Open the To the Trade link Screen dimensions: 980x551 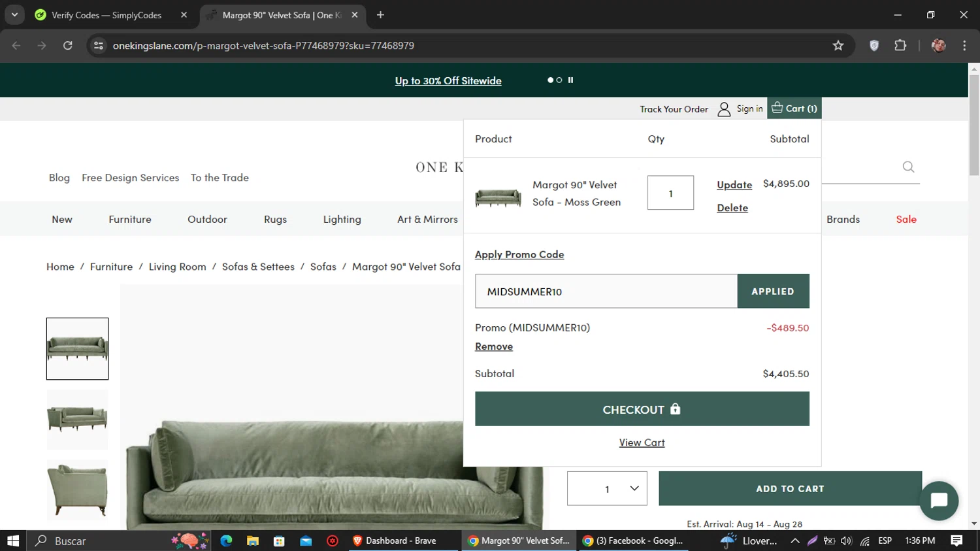[x=220, y=178]
